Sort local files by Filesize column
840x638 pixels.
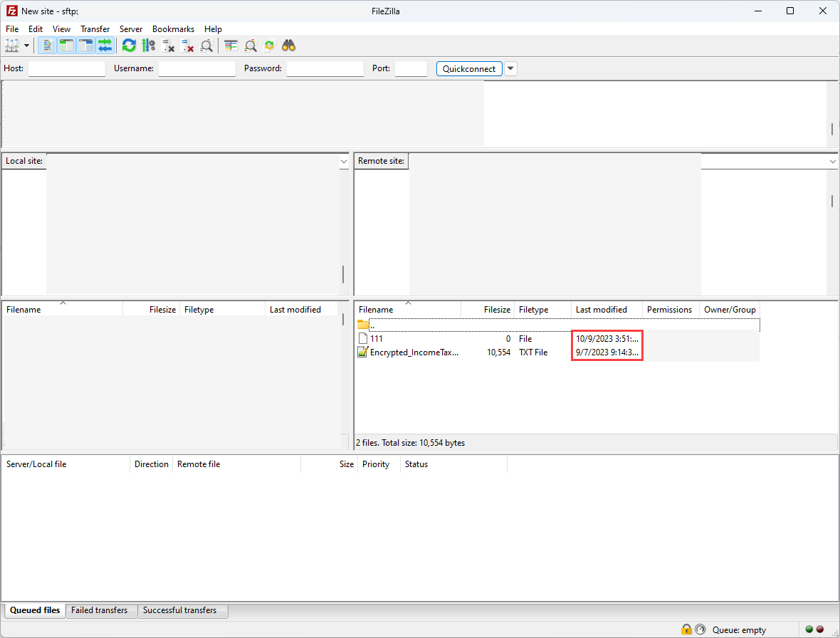[x=151, y=309]
